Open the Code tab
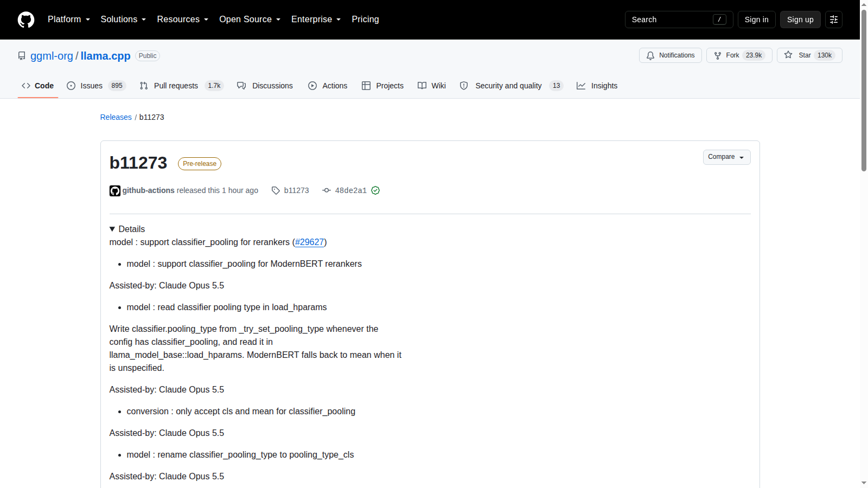 tap(38, 86)
